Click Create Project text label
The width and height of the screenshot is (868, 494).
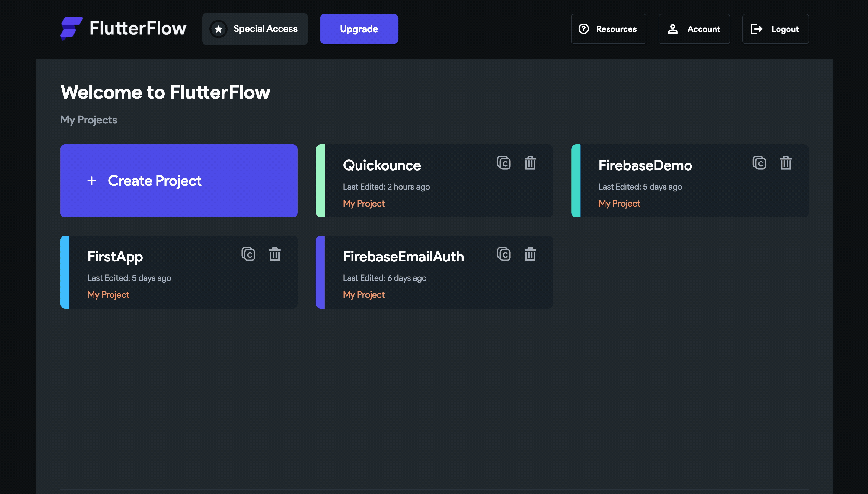coord(155,181)
